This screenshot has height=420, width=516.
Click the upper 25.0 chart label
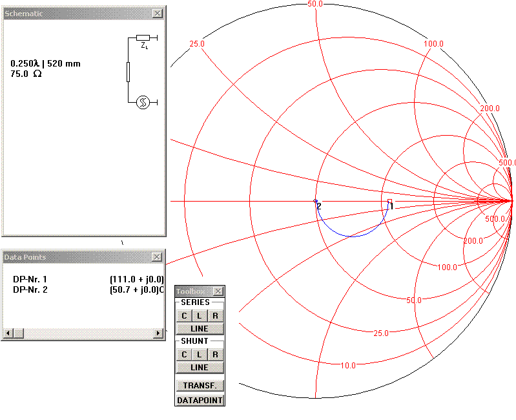(197, 44)
